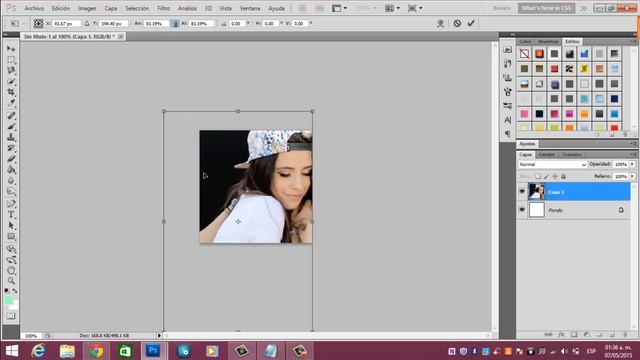Open Chrome from the taskbar

coord(96,351)
